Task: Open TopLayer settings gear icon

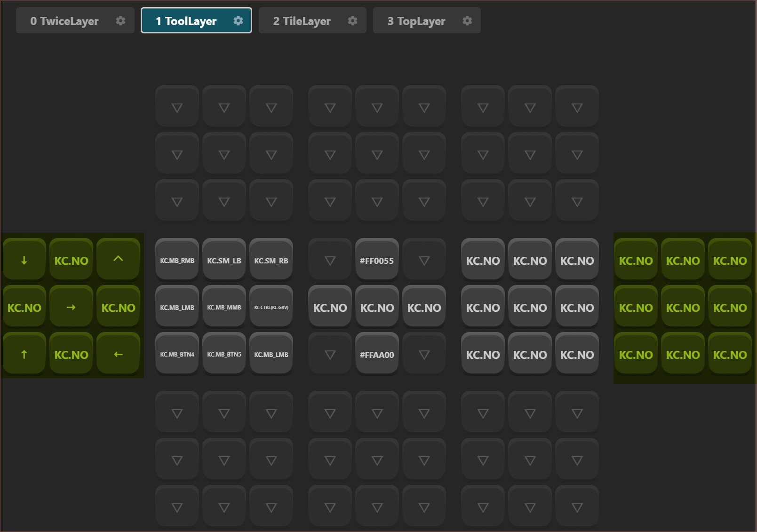Action: (x=467, y=21)
